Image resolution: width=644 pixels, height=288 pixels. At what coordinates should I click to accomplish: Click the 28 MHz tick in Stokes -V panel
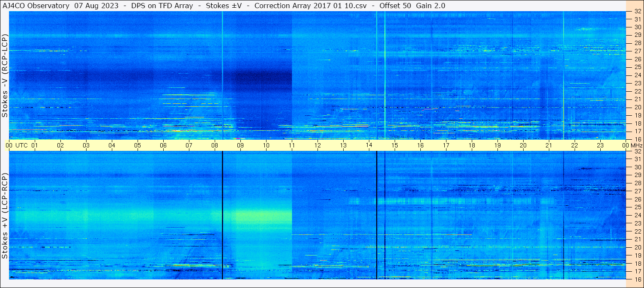click(637, 43)
